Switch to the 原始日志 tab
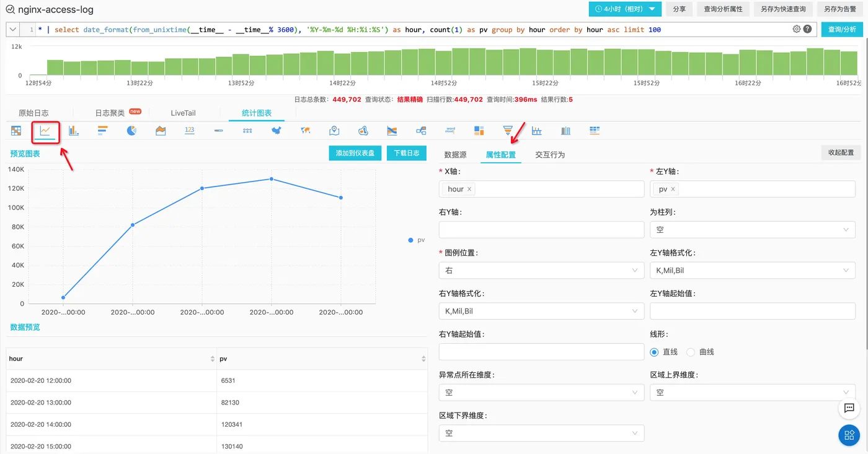 tap(33, 113)
